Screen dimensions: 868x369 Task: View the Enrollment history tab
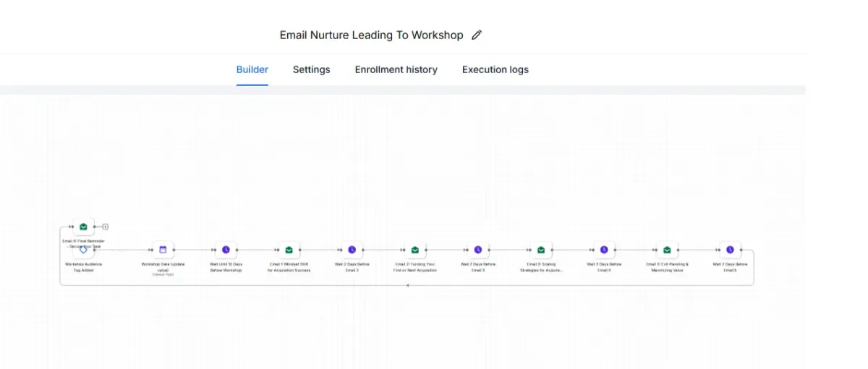396,69
